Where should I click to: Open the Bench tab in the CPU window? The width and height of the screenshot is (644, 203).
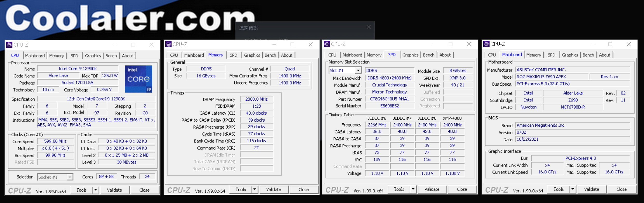click(111, 56)
